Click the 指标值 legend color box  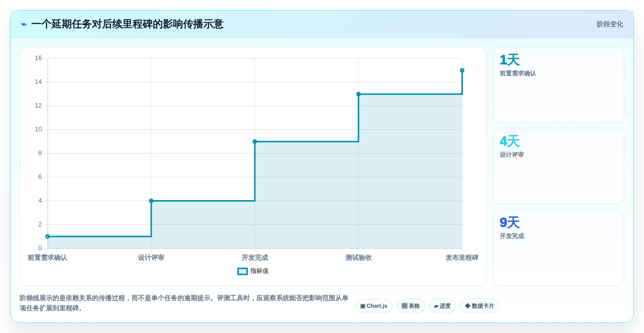pos(243,271)
